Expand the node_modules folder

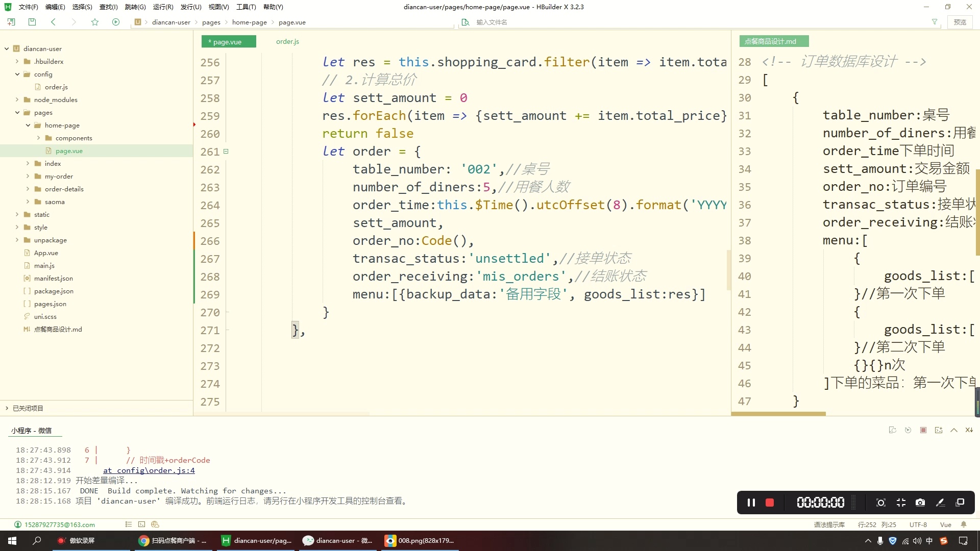coord(17,99)
